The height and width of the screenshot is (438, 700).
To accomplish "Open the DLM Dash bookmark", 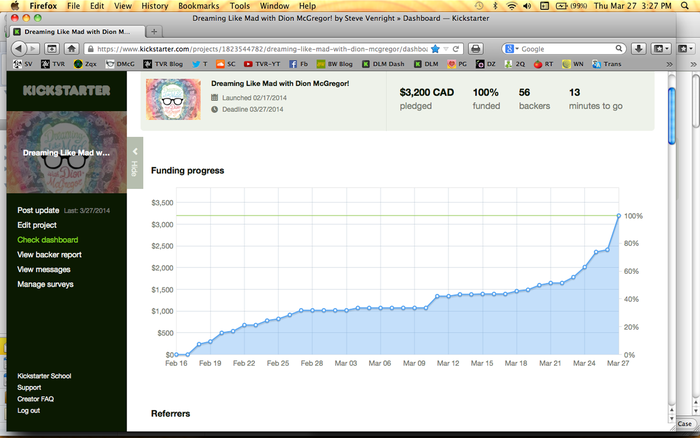I will click(x=383, y=64).
